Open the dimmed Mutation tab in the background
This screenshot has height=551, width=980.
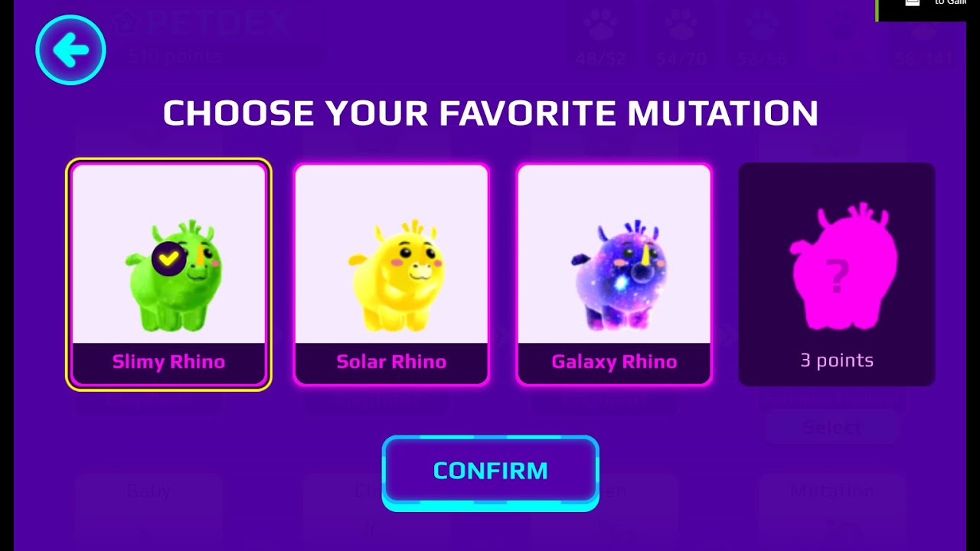832,491
